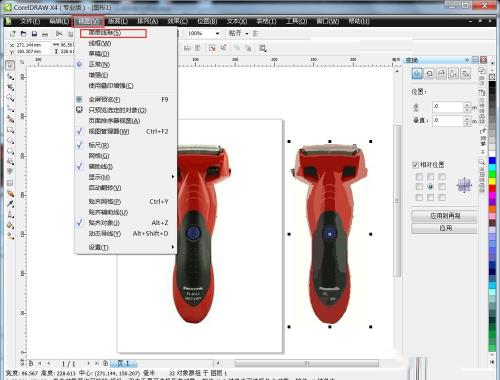Select the Shape tool in the toolbox

pyautogui.click(x=10, y=76)
